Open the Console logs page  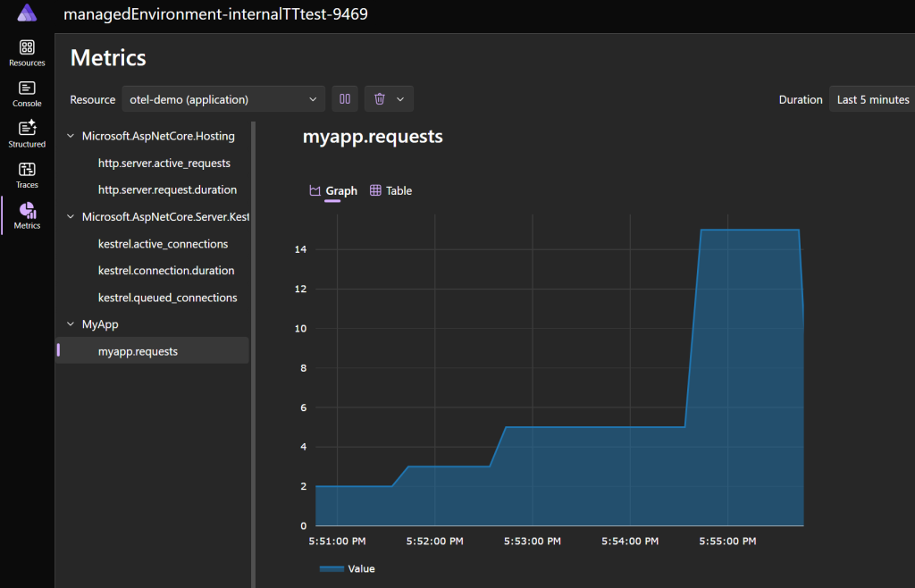click(27, 94)
